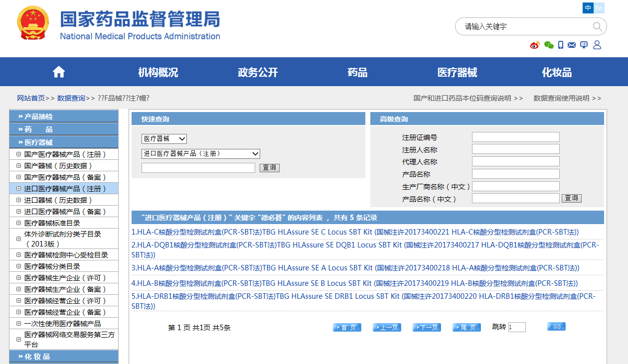Switch language to English (En)

(599, 8)
